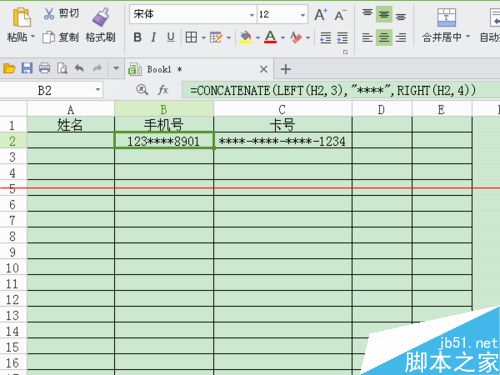Click the Undo arrow icon
500x375 pixels.
point(79,68)
